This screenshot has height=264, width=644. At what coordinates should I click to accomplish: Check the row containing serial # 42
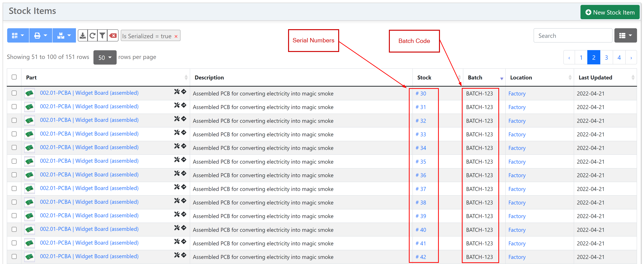(x=14, y=256)
